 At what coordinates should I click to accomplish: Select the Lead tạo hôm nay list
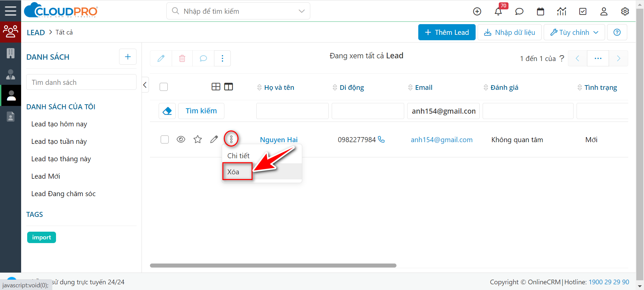59,124
